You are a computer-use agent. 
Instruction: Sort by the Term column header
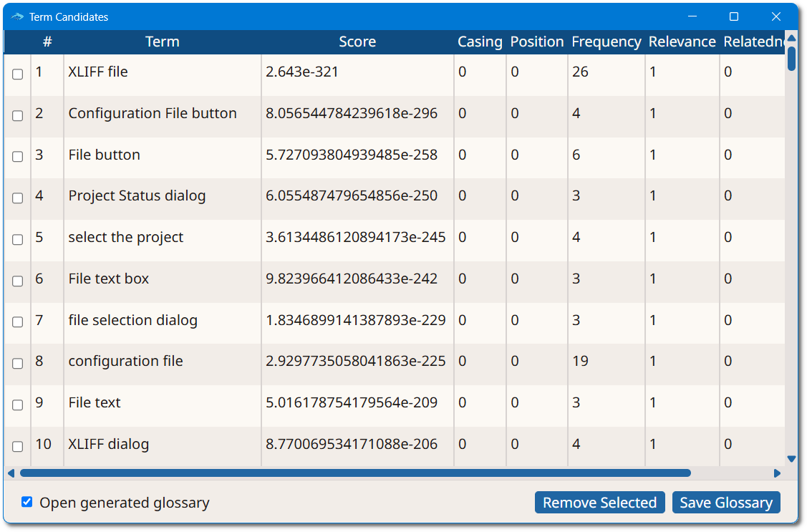click(x=162, y=42)
